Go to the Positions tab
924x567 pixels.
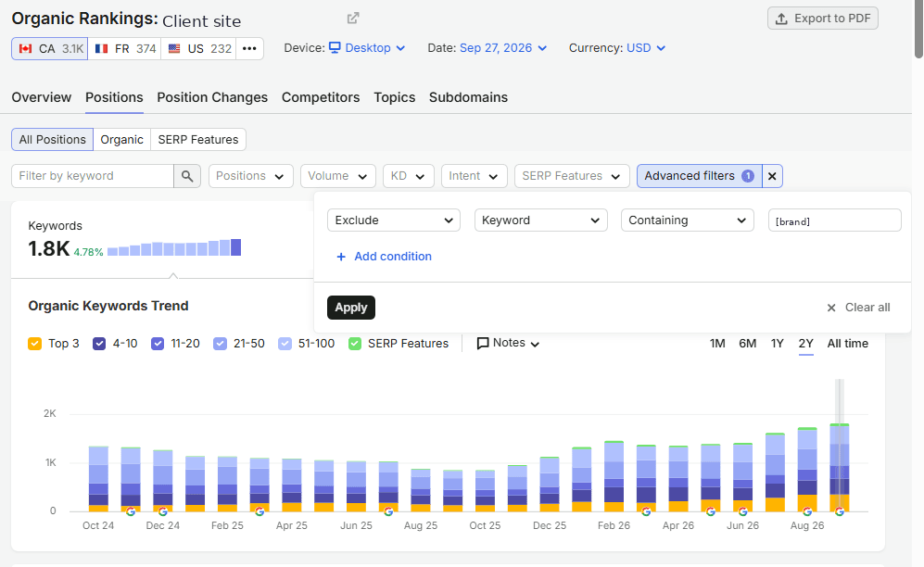[114, 97]
